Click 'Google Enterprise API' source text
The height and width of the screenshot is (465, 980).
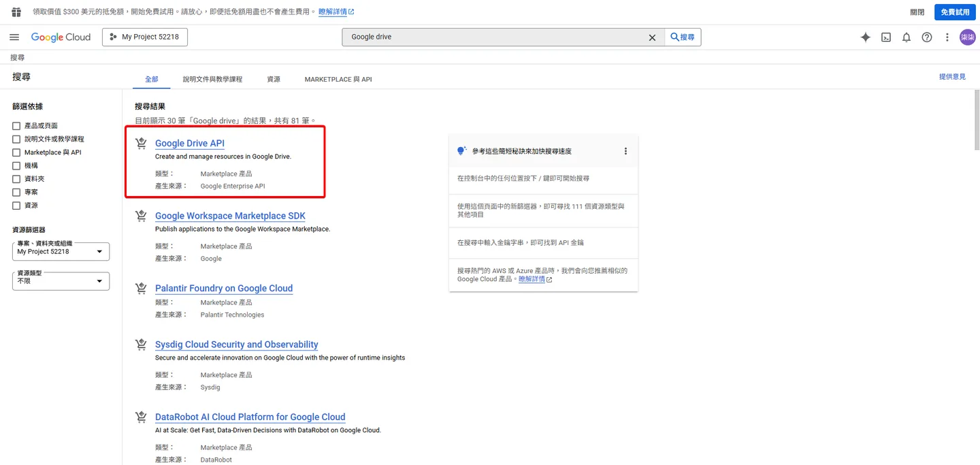point(233,186)
